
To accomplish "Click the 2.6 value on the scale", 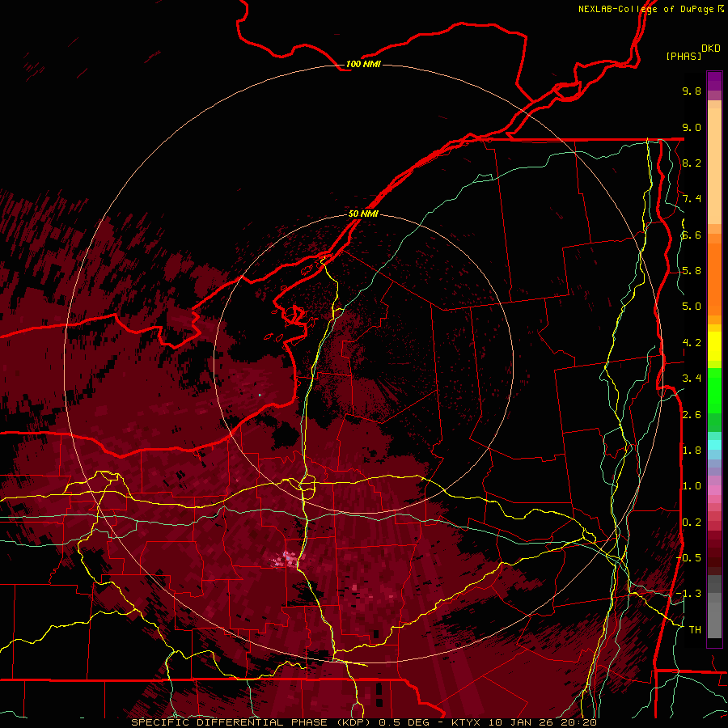I will [692, 415].
